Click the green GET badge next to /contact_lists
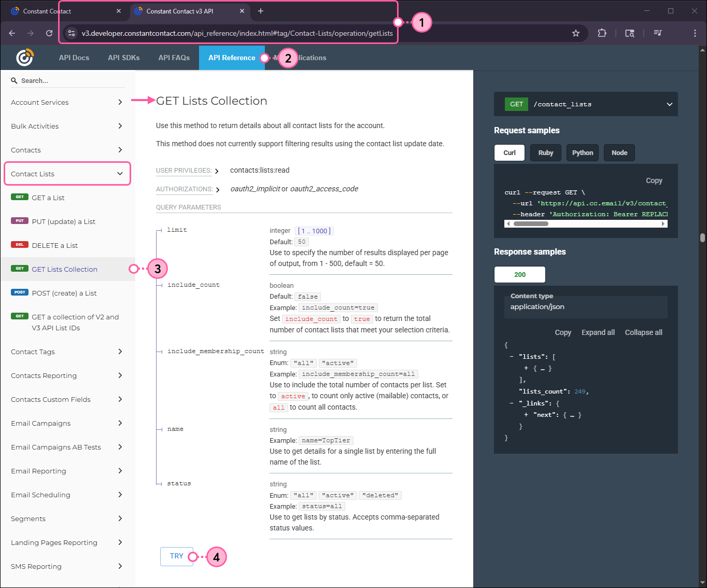 click(516, 104)
